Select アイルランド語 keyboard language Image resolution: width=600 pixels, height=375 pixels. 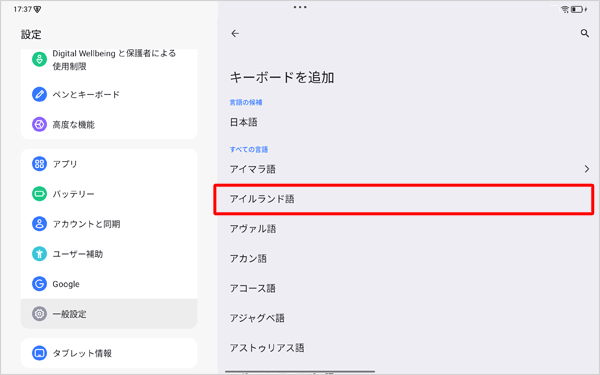click(x=404, y=199)
